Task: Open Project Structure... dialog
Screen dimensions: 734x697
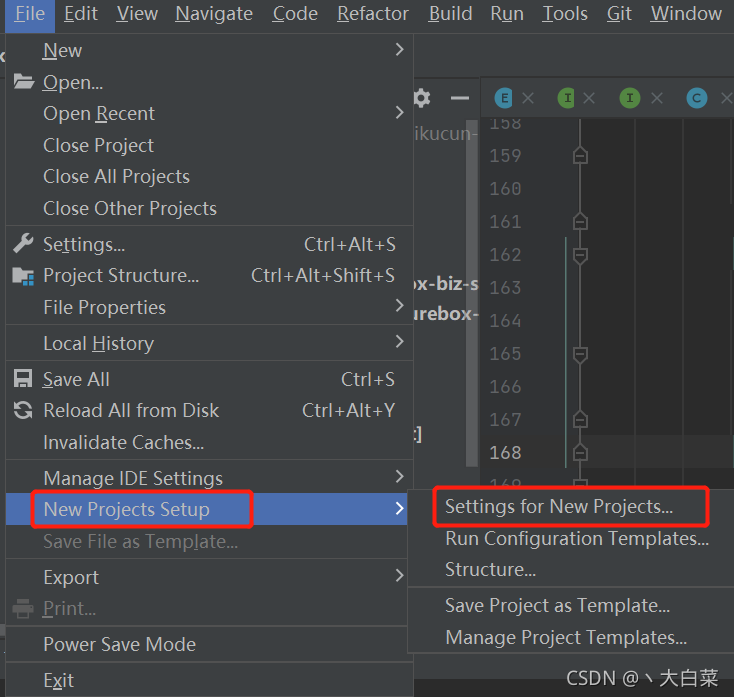Action: 209,276
